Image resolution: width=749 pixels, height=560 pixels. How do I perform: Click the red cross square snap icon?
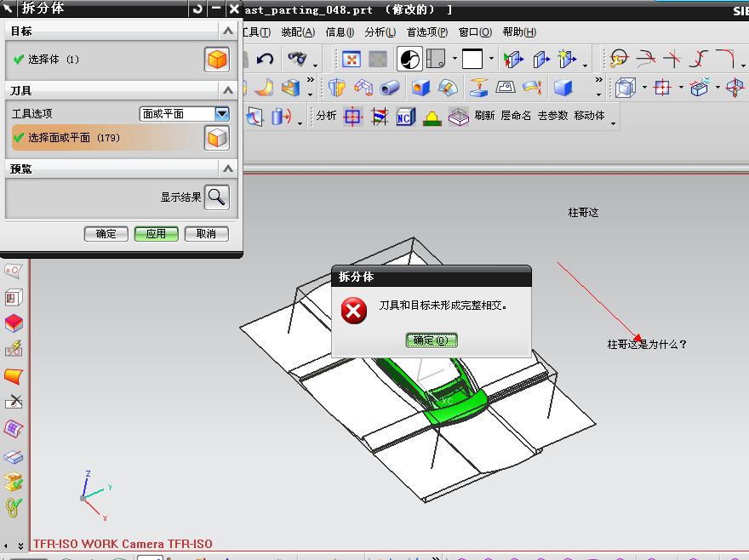click(662, 88)
